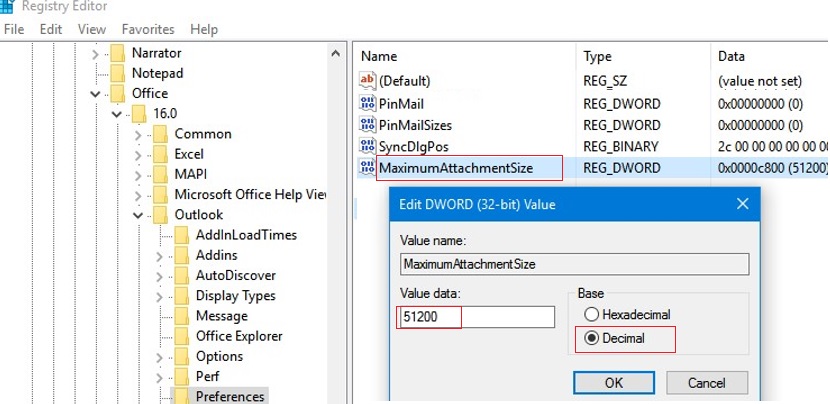This screenshot has height=404, width=830.
Task: Click the PinMailSizes DWORD icon
Action: coord(367,125)
